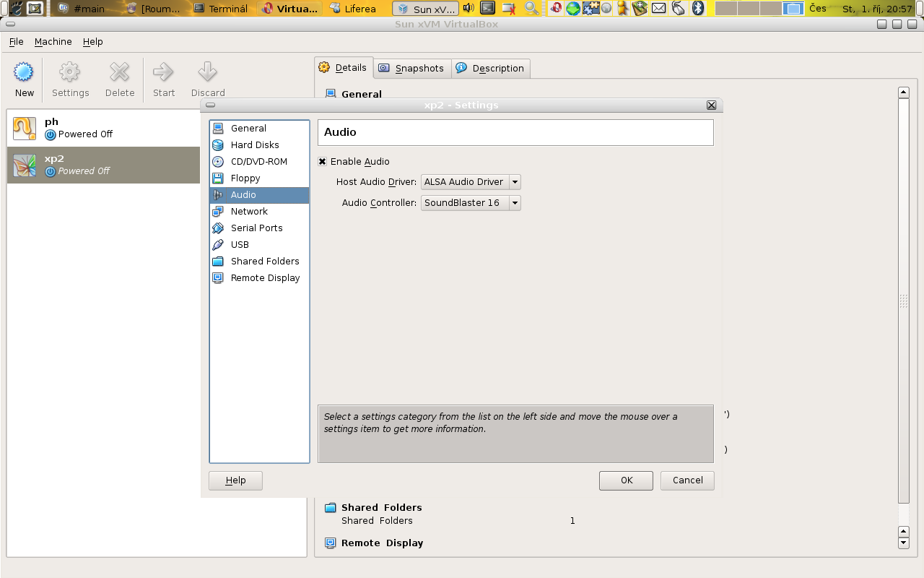Switch to the Description tab

(491, 68)
